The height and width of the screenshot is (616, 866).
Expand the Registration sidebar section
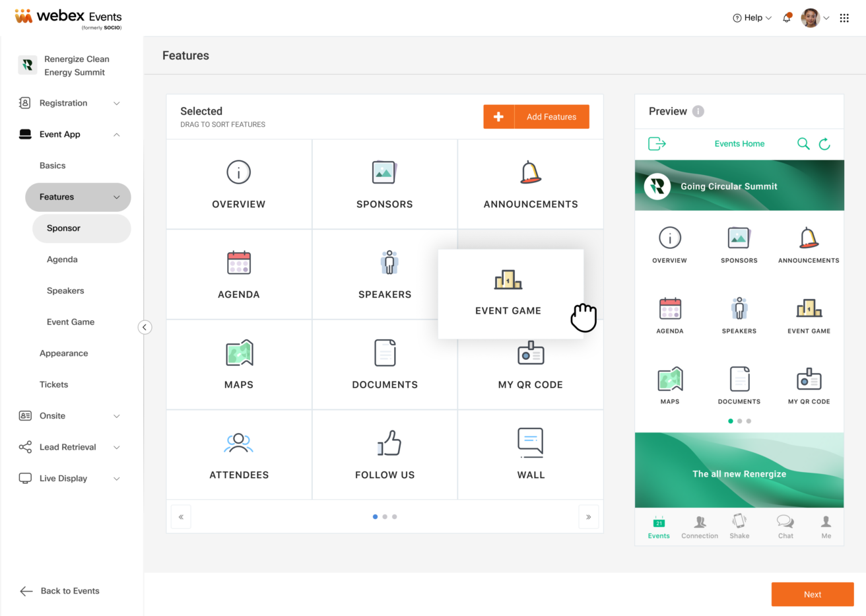(71, 103)
